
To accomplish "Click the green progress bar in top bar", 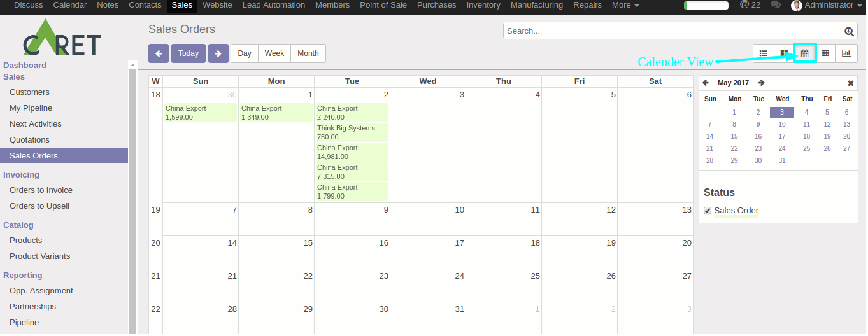I will point(706,5).
